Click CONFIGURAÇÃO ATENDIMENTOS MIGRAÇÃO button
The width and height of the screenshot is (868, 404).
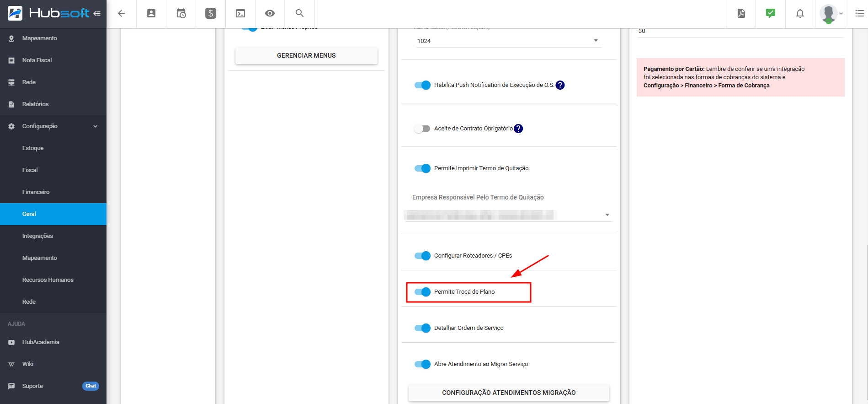509,393
